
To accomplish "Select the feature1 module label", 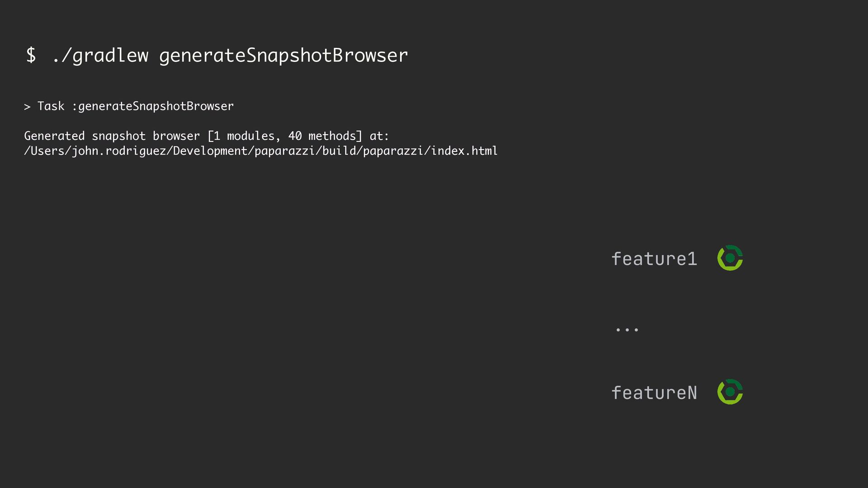I will tap(654, 259).
